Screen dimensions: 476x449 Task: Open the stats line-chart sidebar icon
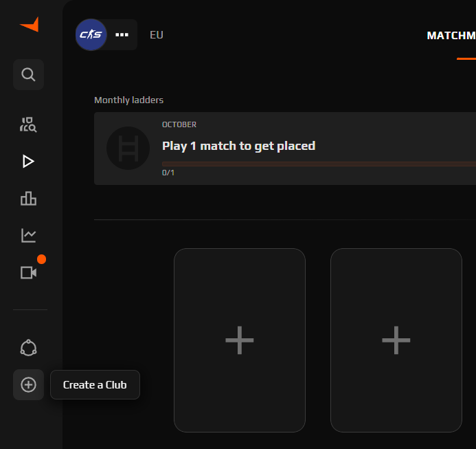click(29, 235)
